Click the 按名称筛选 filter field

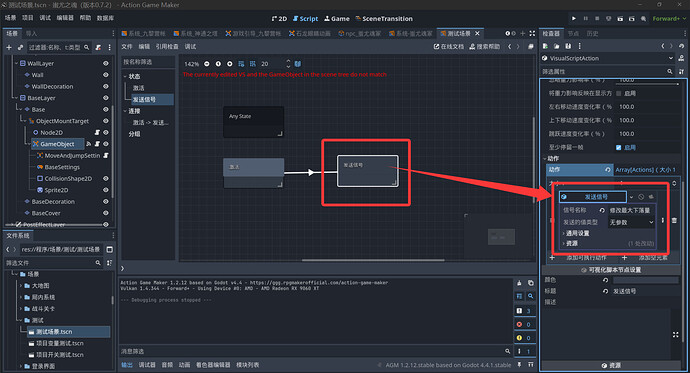(148, 62)
